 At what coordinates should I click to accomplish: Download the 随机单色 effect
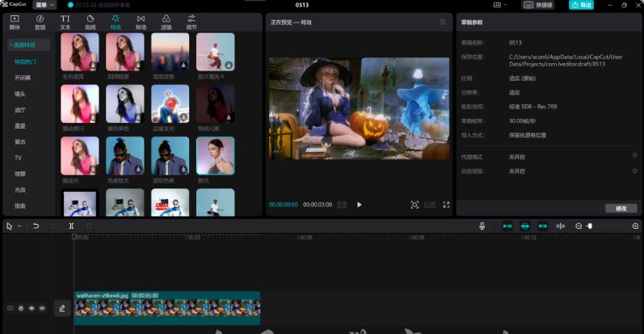pos(138,117)
